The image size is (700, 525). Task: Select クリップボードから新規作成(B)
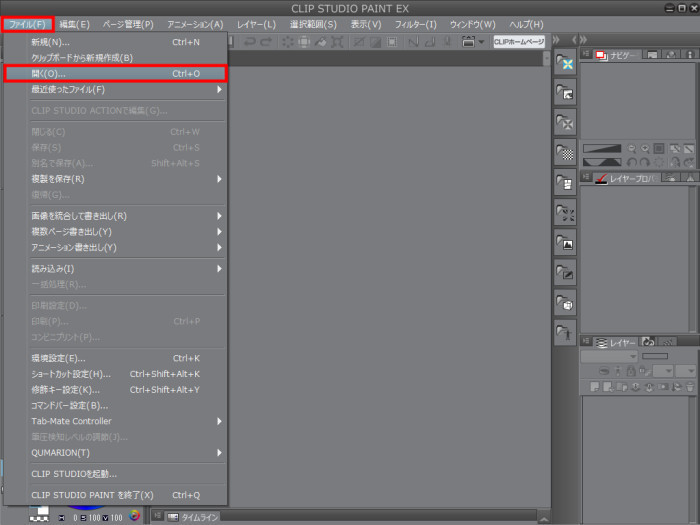[116, 58]
